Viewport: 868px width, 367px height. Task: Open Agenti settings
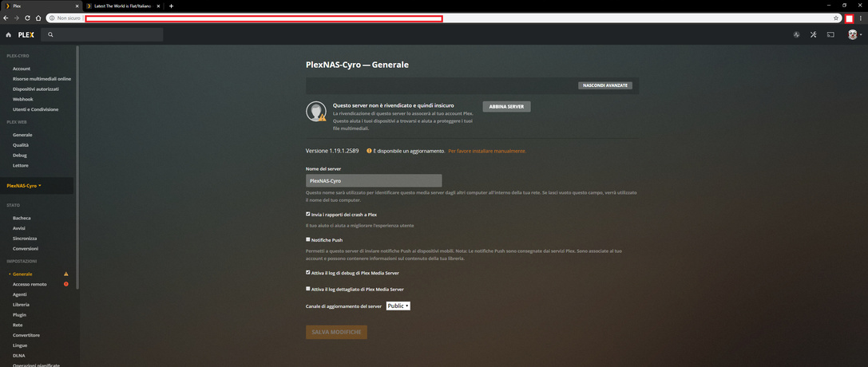pos(20,294)
